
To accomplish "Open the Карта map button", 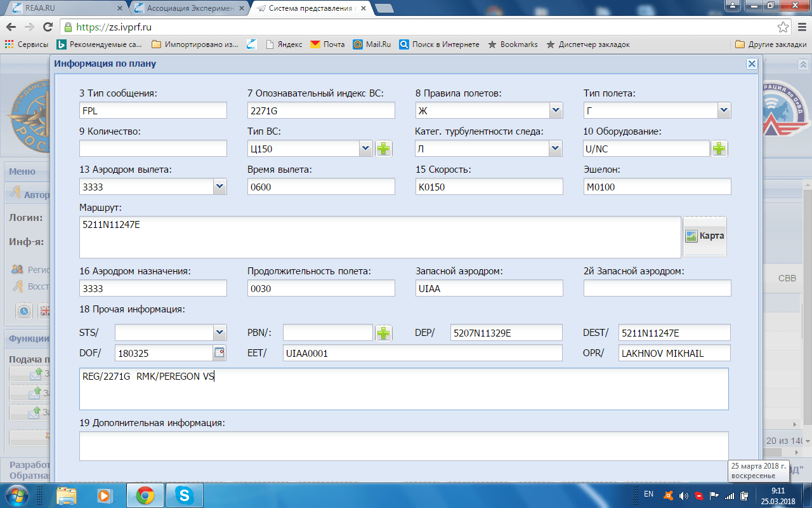I will coord(705,236).
